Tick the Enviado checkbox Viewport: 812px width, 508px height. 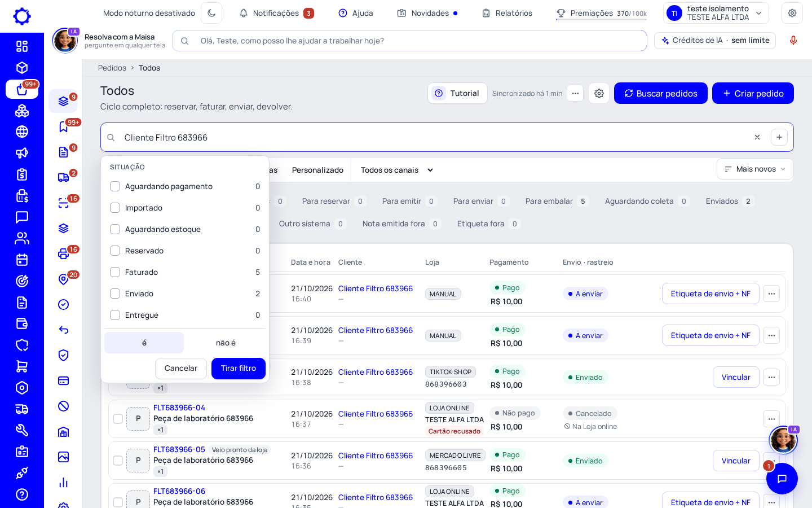coord(115,294)
